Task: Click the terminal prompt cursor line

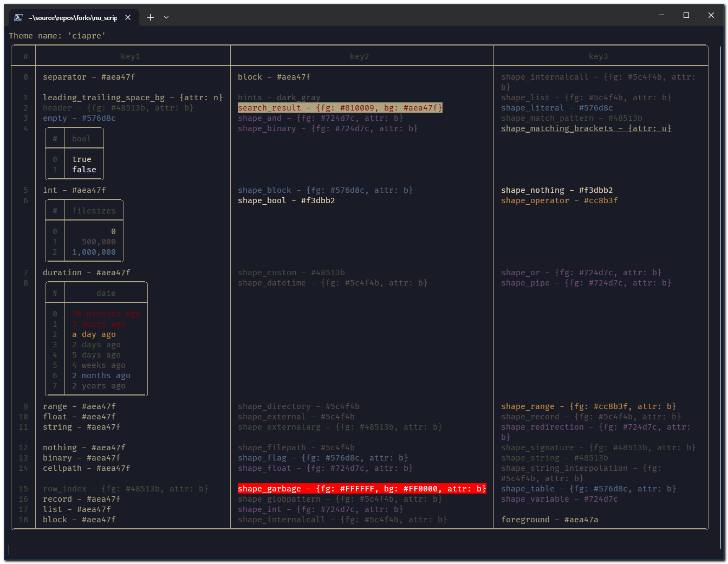Action: tap(9, 550)
